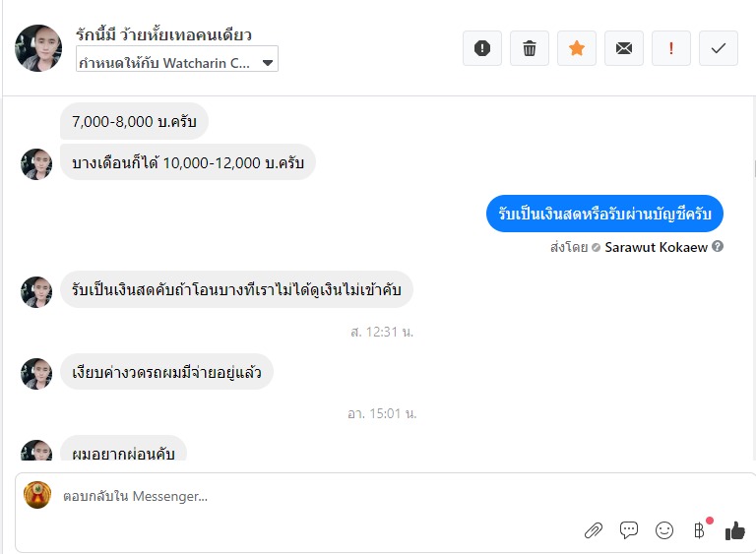Click the blue 'รับเป็นเงินสดหรือรับผ่านบัญชีครับ' message bubble
Image resolution: width=756 pixels, height=554 pixels.
(x=604, y=214)
